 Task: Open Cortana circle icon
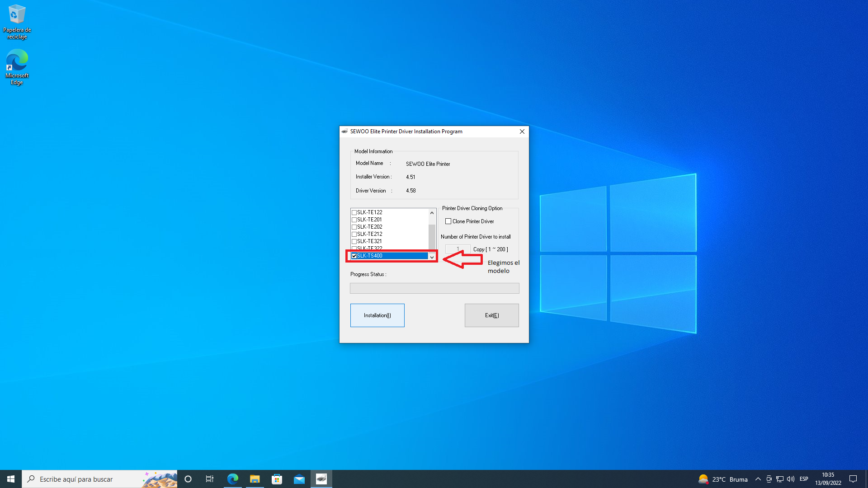[188, 479]
